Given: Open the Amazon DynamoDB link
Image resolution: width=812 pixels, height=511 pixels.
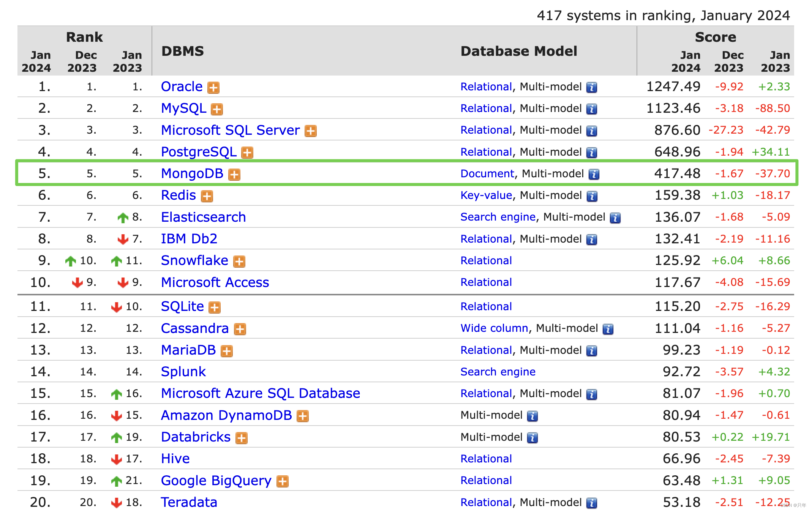Looking at the screenshot, I should click(226, 415).
